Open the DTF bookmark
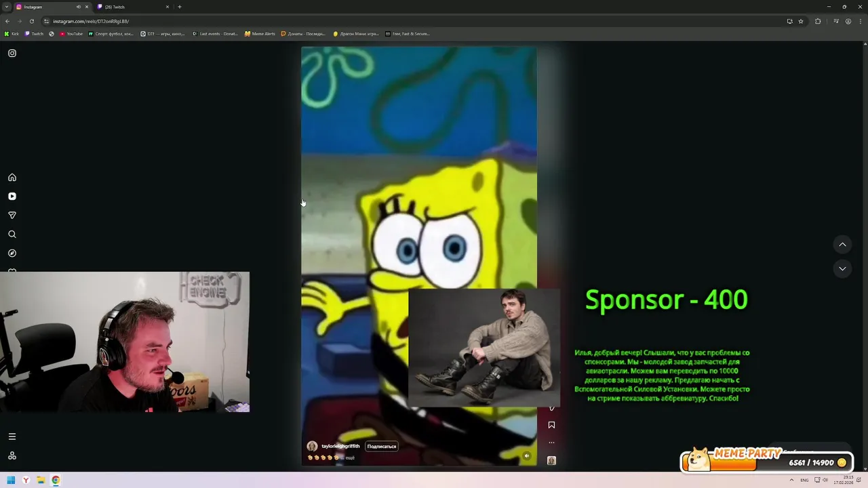The width and height of the screenshot is (868, 488). click(163, 34)
